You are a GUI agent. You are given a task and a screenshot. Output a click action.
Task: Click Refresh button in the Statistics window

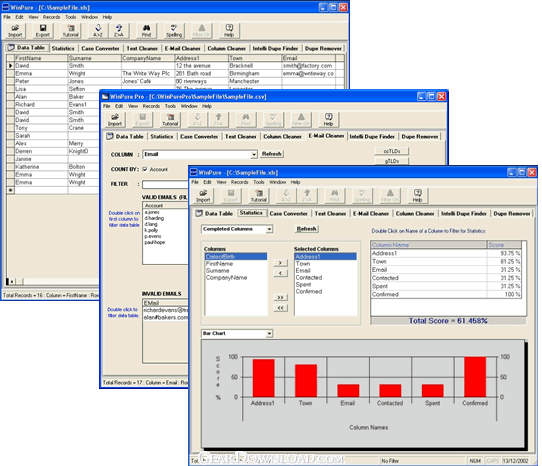(306, 229)
